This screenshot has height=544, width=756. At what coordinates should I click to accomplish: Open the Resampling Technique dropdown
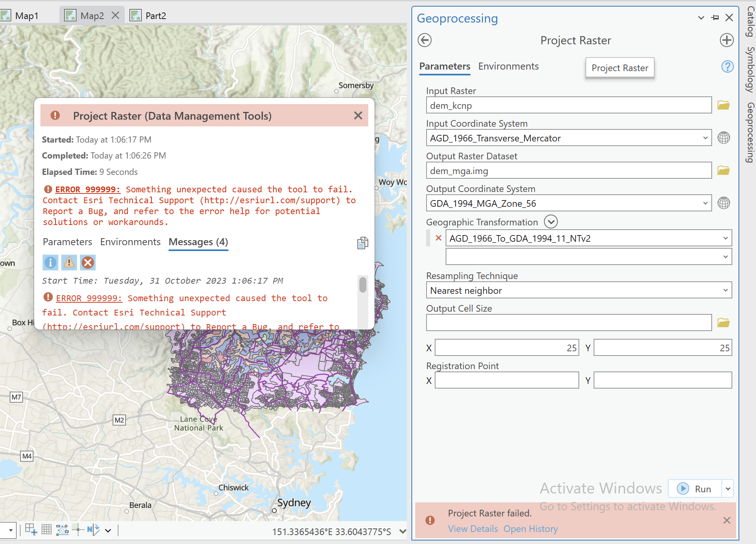point(725,290)
